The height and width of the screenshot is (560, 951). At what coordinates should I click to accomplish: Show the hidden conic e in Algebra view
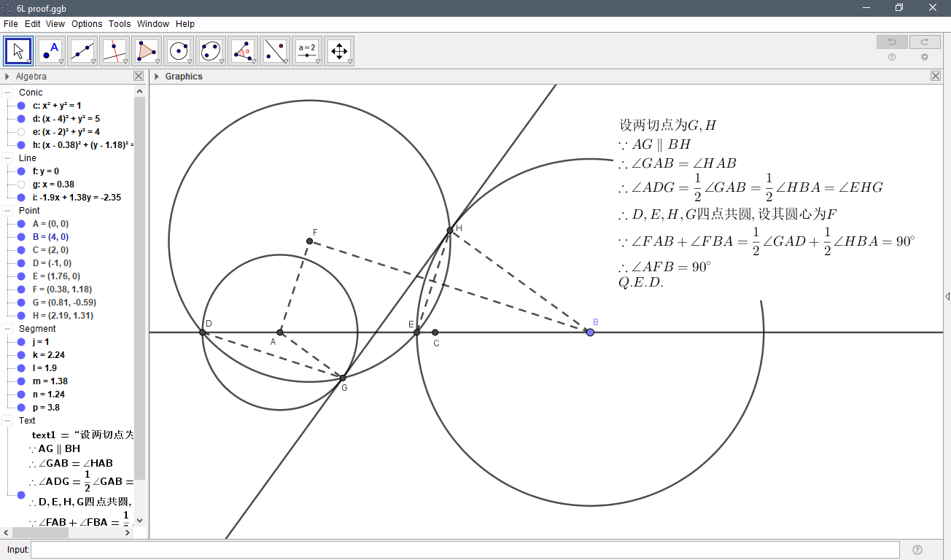(20, 131)
